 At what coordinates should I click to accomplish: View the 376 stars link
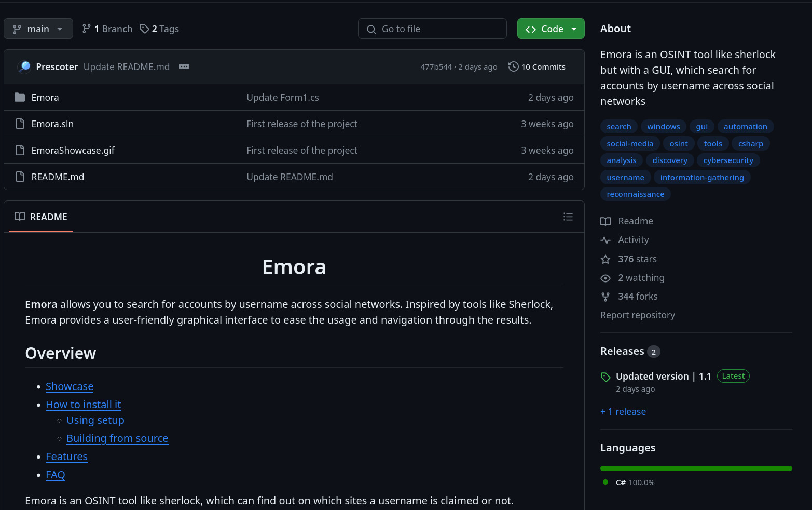(629, 259)
